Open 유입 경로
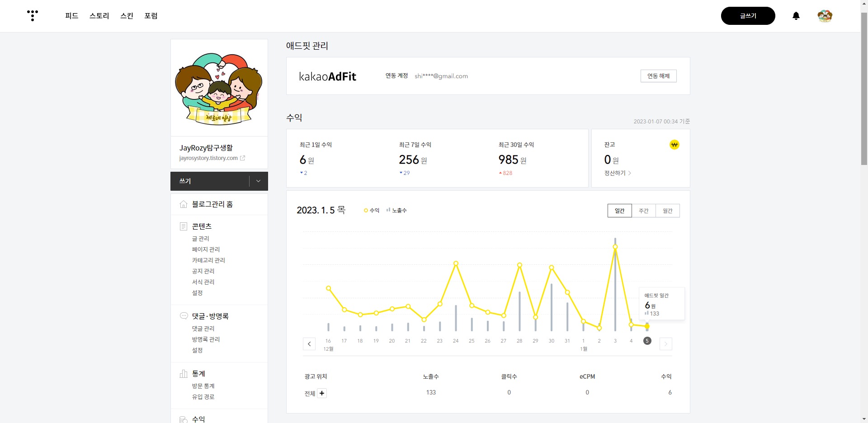This screenshot has width=868, height=423. tap(203, 397)
